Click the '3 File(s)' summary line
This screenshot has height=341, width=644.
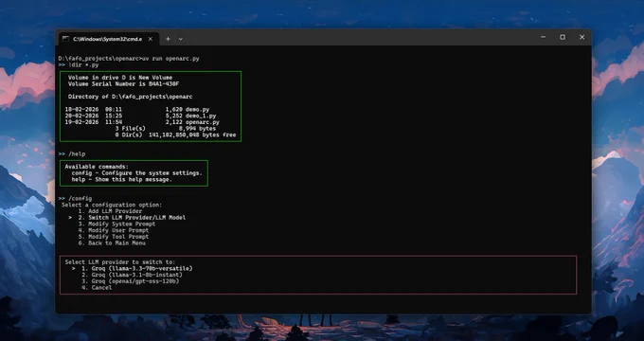pyautogui.click(x=166, y=129)
